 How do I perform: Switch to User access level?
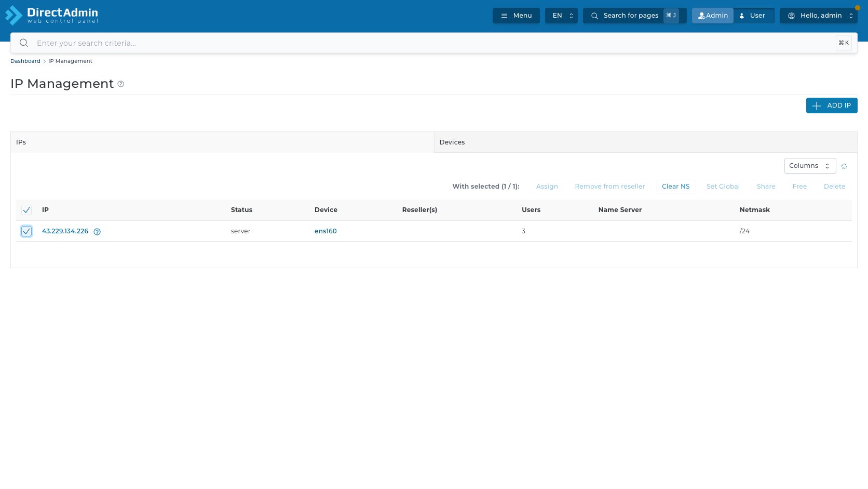point(753,16)
